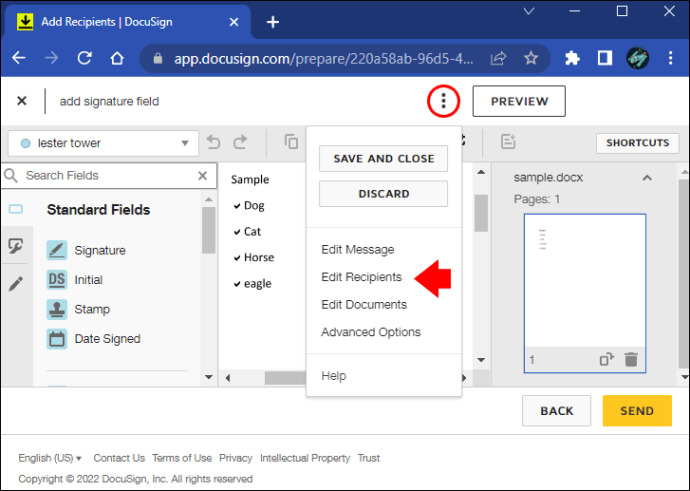
Task: Open the Trust footer link
Action: point(368,458)
